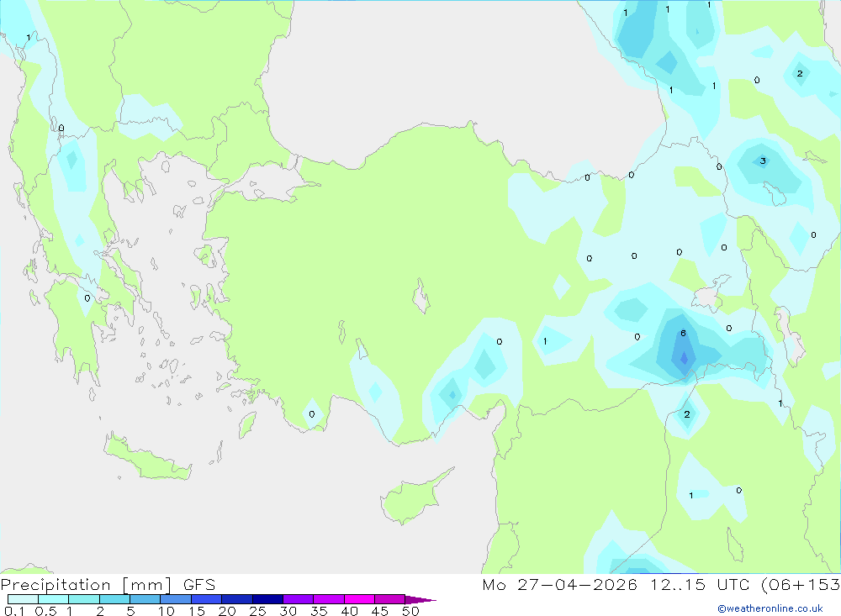Click the "(06+153" forecast run text
The image size is (841, 616).
[801, 585]
